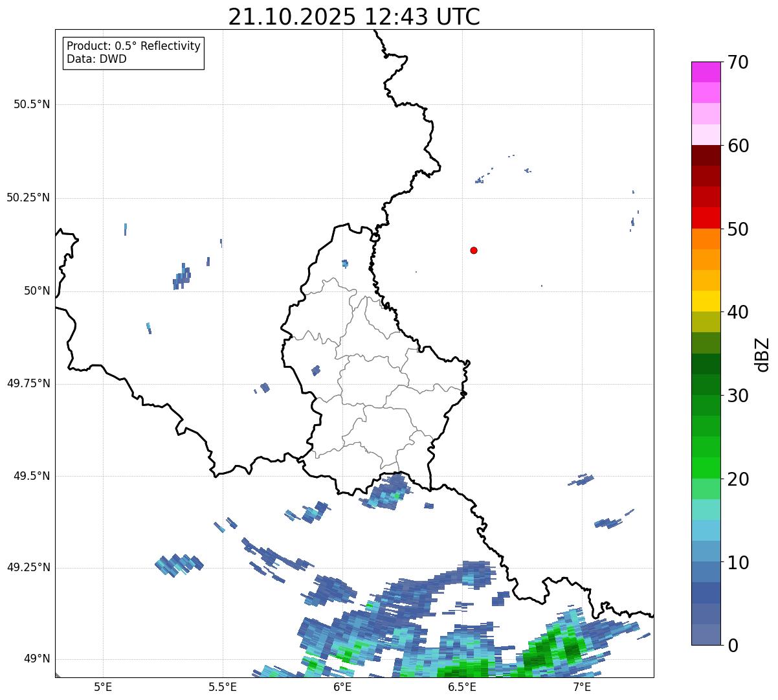
Task: Click the bright red colorbar swatch above 50
Action: pos(706,218)
